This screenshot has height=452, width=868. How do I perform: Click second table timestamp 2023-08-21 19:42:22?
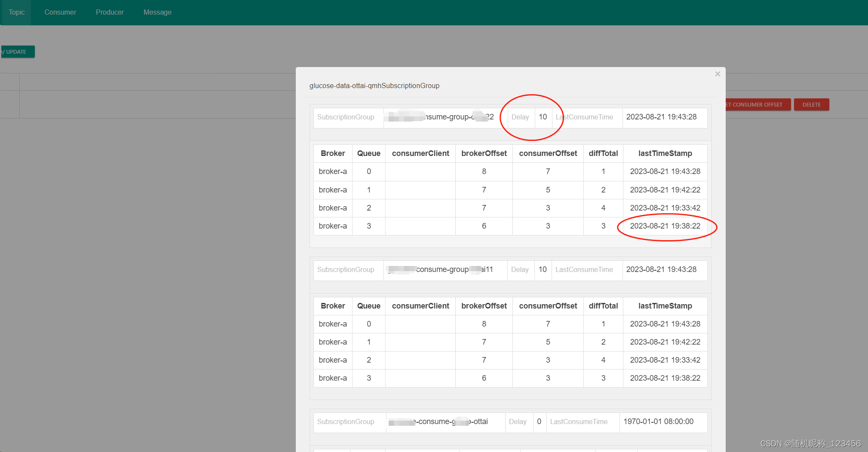pyautogui.click(x=665, y=342)
